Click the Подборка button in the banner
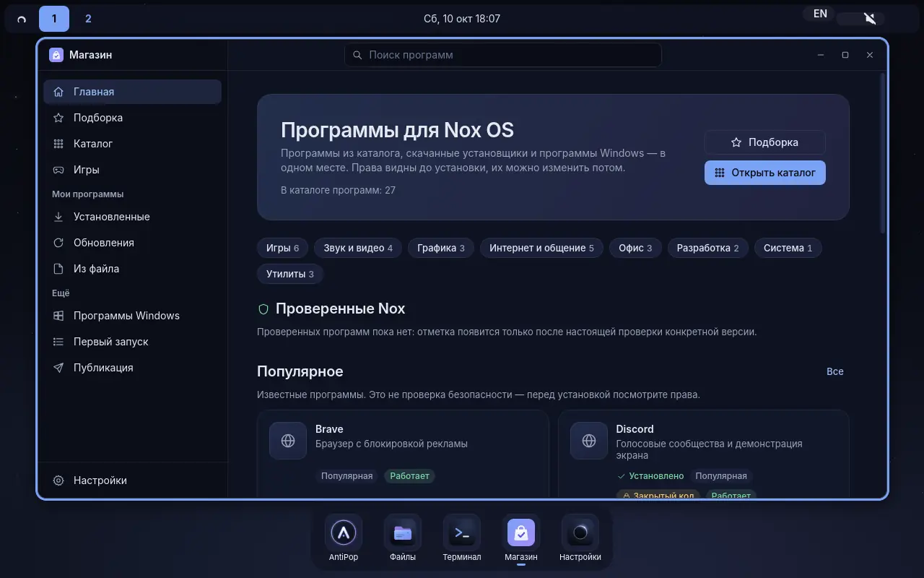924x578 pixels. click(x=764, y=142)
